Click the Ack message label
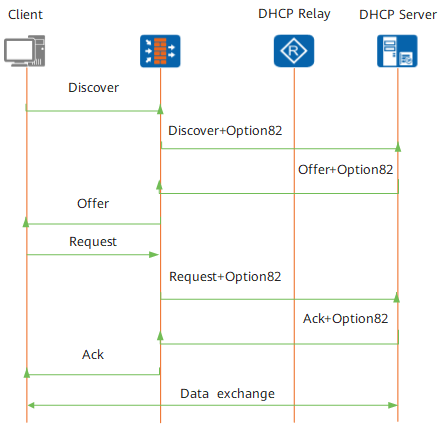The height and width of the screenshot is (424, 444). [x=93, y=355]
